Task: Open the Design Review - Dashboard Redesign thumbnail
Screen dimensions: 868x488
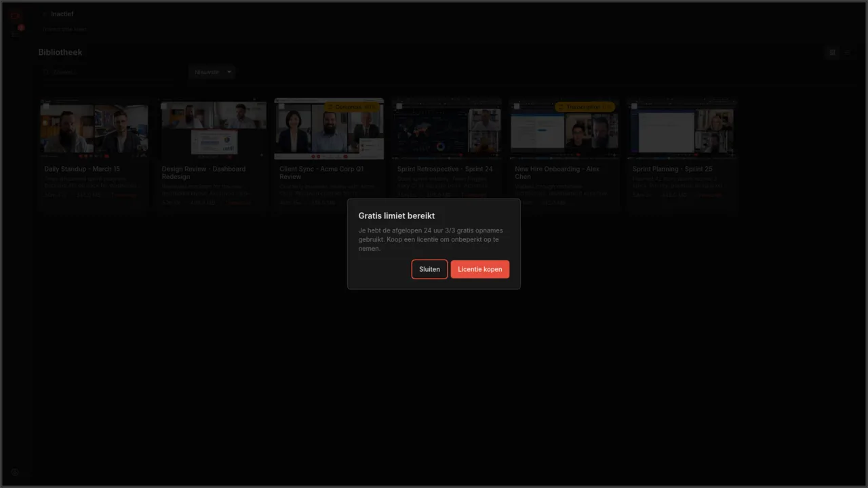Action: [x=214, y=129]
